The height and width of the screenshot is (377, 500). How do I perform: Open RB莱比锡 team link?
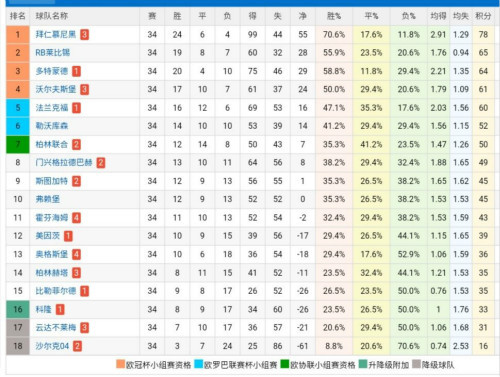(53, 53)
